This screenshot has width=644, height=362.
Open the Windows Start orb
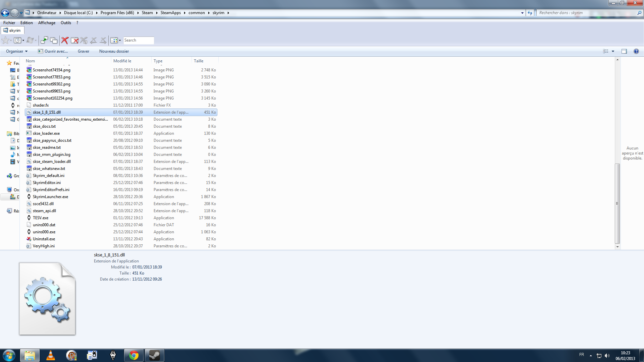(x=9, y=355)
